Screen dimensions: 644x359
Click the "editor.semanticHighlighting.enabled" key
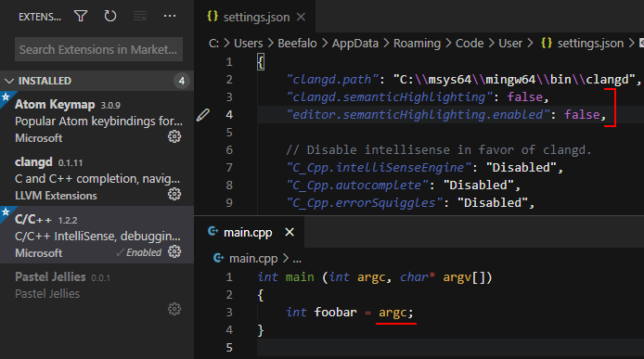419,115
